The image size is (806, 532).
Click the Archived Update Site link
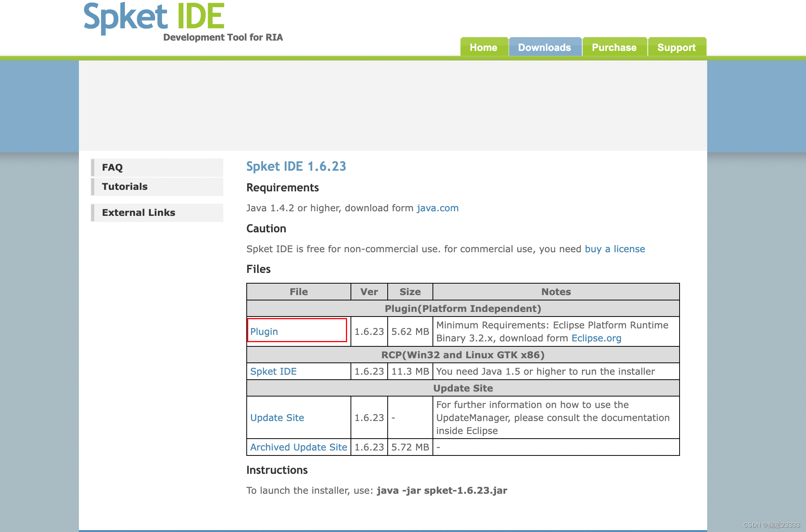(x=299, y=447)
